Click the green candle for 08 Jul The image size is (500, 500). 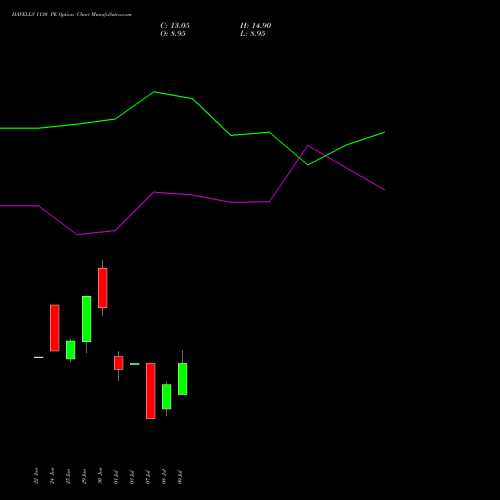click(167, 397)
